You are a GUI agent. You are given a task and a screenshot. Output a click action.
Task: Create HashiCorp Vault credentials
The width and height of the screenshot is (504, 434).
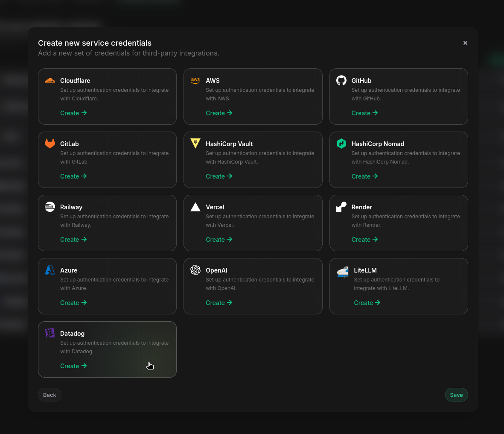[219, 176]
